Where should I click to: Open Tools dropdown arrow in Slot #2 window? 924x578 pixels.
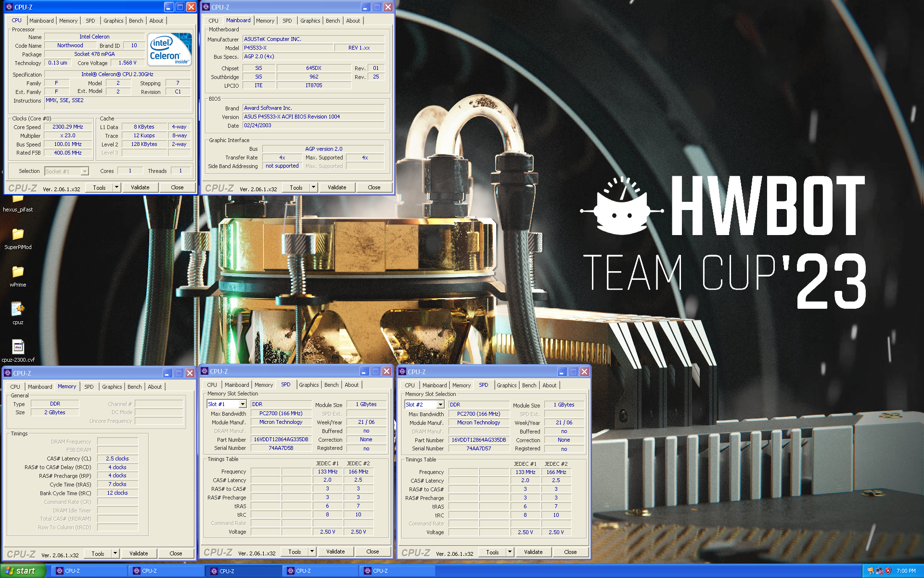pos(510,552)
